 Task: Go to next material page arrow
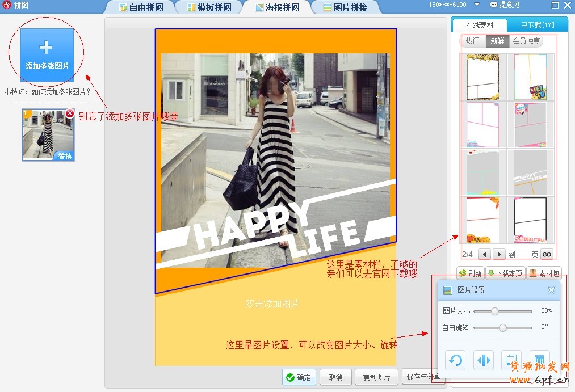pos(499,254)
